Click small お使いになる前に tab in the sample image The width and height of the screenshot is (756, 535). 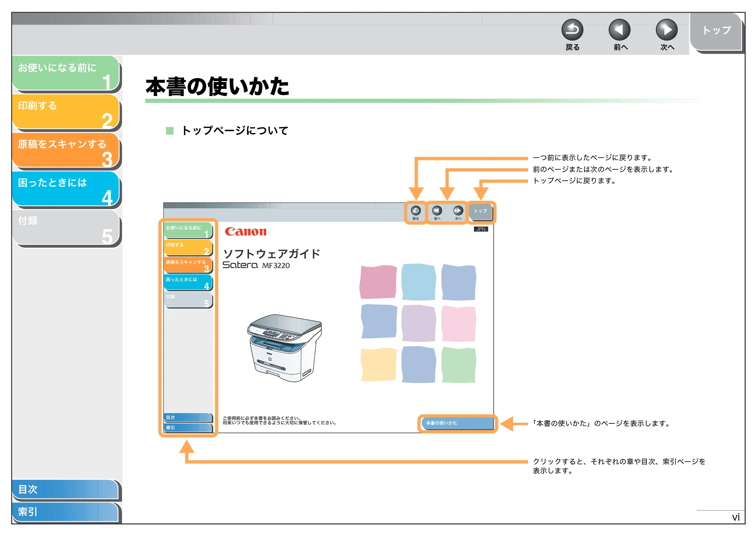click(188, 231)
